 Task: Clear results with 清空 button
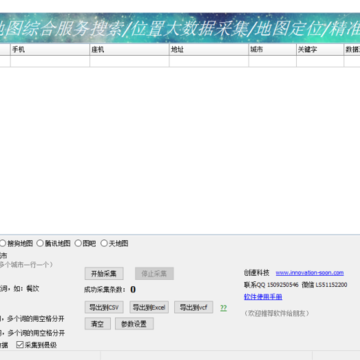(x=98, y=324)
